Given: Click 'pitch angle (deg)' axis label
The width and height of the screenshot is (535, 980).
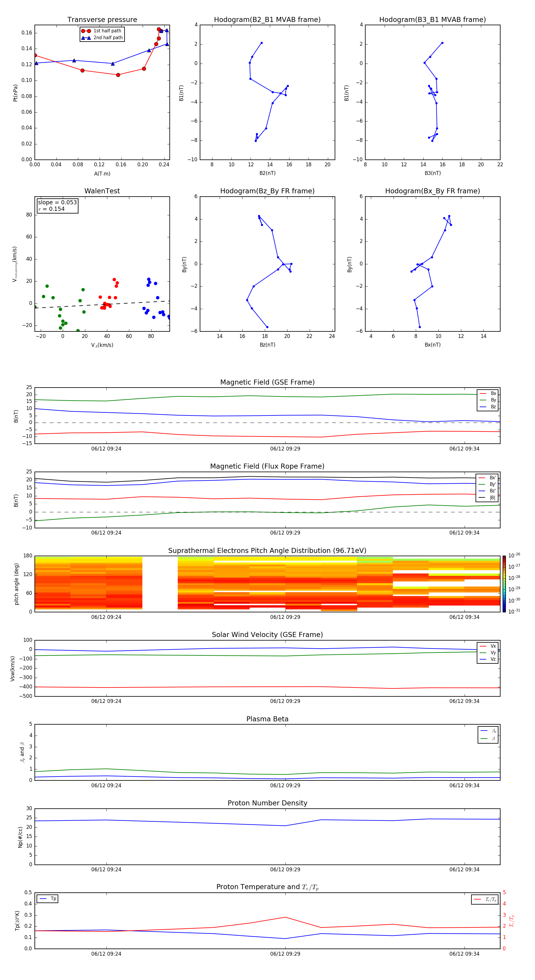Looking at the screenshot, I should (16, 584).
